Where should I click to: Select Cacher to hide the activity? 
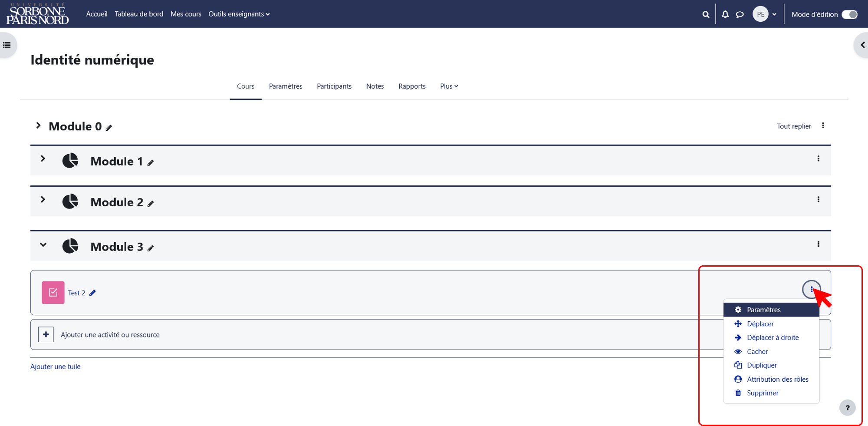click(757, 351)
